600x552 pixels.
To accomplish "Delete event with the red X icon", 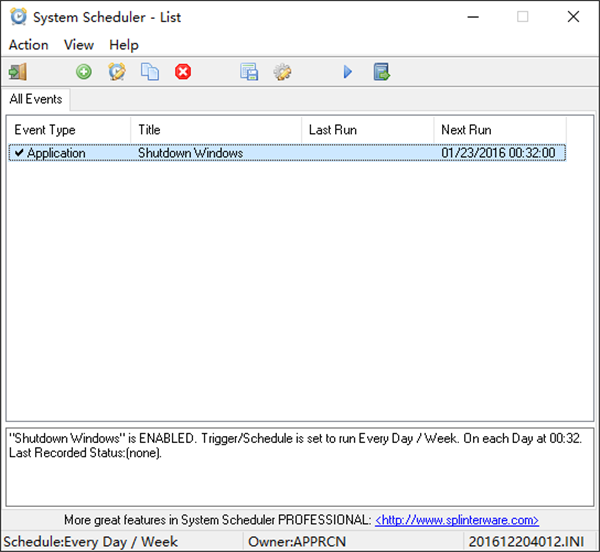I will point(183,72).
